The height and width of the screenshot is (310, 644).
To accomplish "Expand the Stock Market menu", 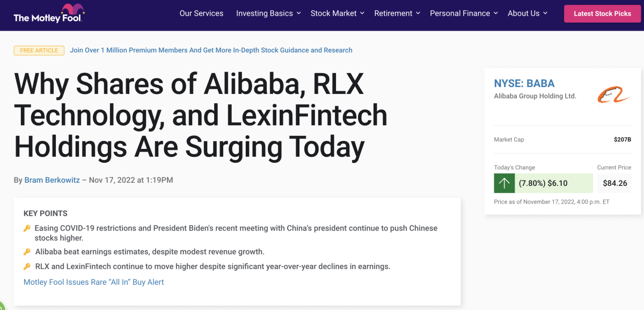I will pyautogui.click(x=337, y=13).
